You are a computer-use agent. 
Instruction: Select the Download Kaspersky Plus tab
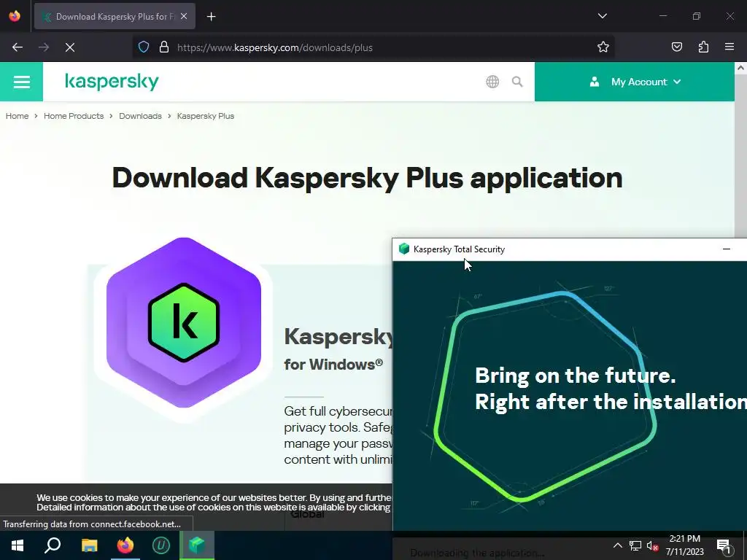115,16
